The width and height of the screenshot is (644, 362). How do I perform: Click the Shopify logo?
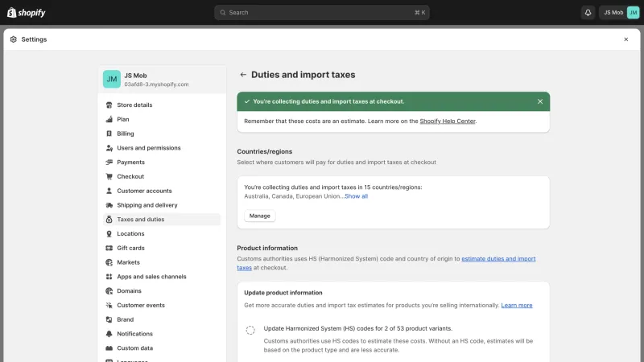click(x=26, y=13)
